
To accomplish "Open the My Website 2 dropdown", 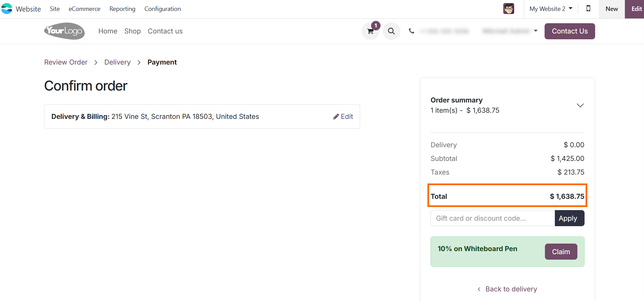I will pyautogui.click(x=551, y=9).
